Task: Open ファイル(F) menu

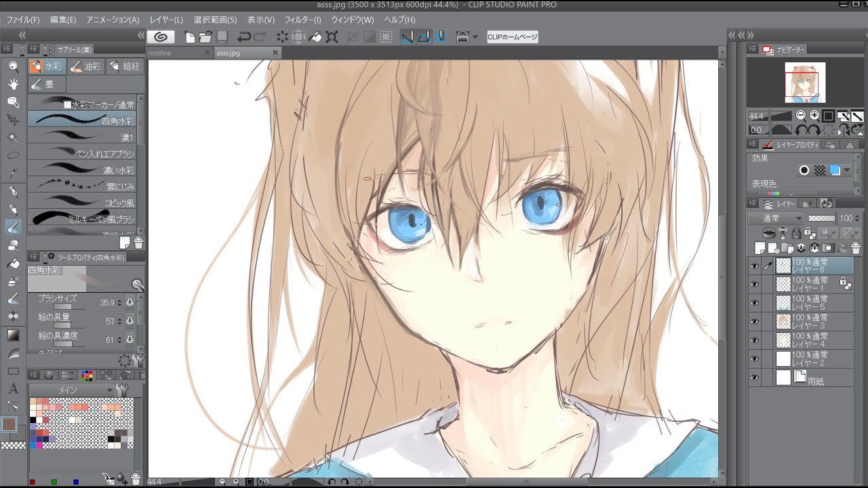Action: [x=23, y=20]
